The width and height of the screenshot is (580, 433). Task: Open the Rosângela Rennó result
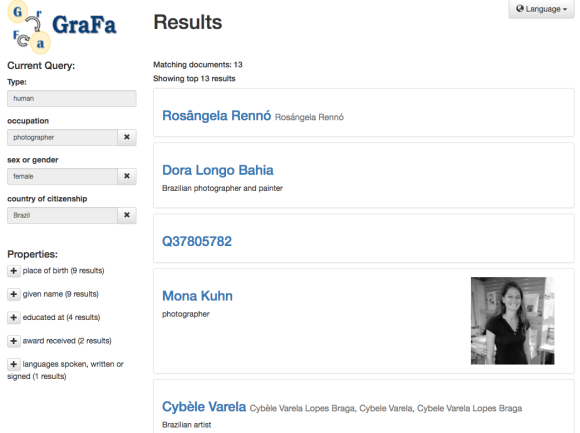click(x=216, y=116)
